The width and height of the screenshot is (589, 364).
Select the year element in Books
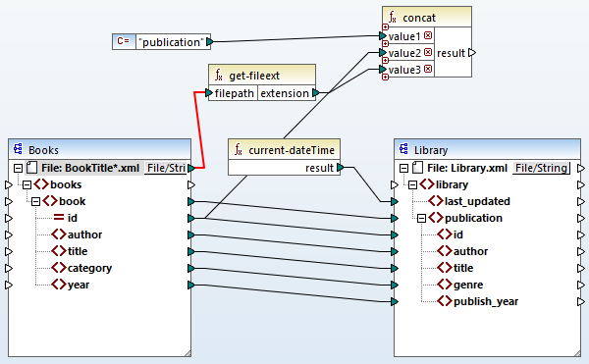[79, 285]
